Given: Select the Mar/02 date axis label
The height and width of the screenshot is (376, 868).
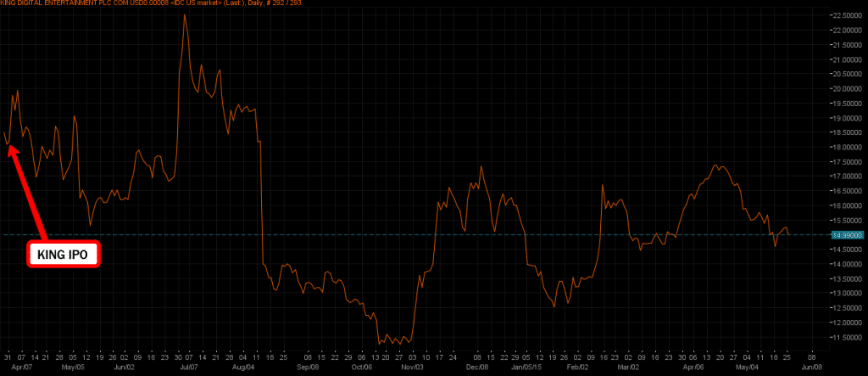Looking at the screenshot, I should point(628,368).
